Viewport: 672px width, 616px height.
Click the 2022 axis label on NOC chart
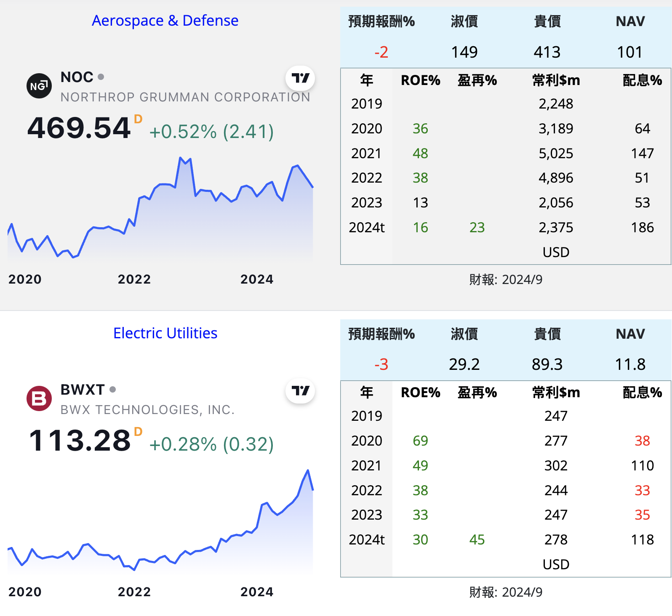(134, 279)
